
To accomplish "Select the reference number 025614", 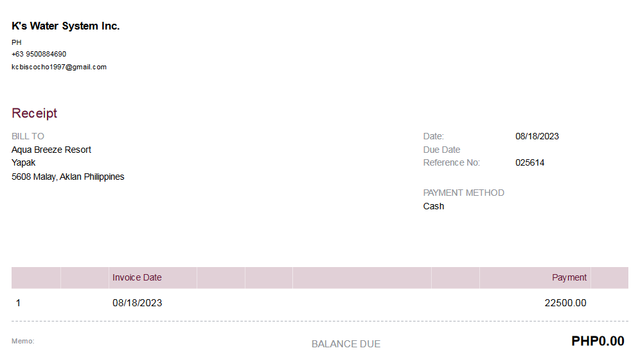I will click(x=530, y=162).
